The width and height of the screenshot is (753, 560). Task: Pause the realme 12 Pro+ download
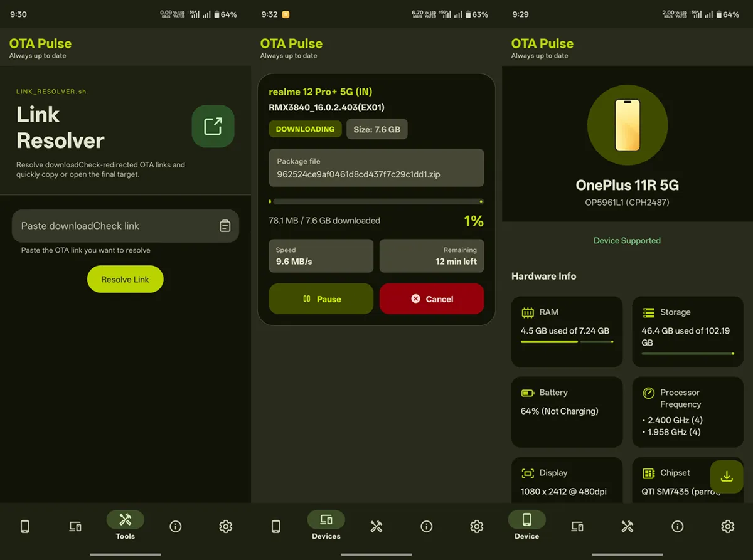coord(321,298)
